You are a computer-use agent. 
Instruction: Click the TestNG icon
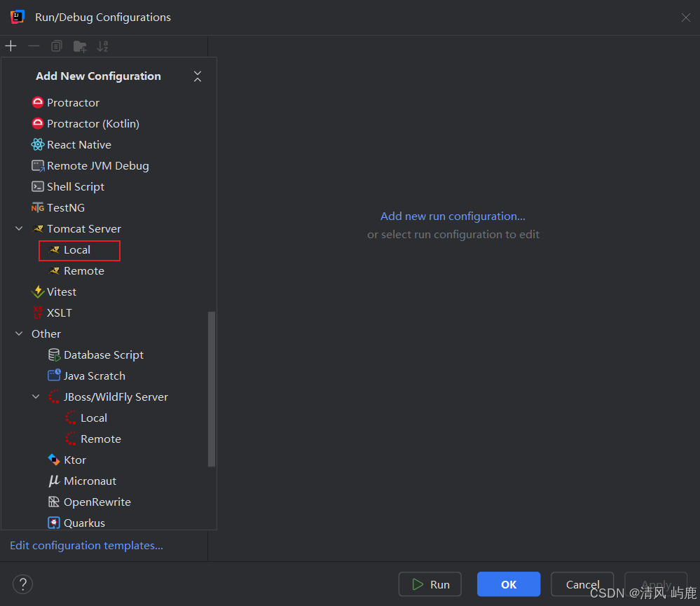click(38, 208)
